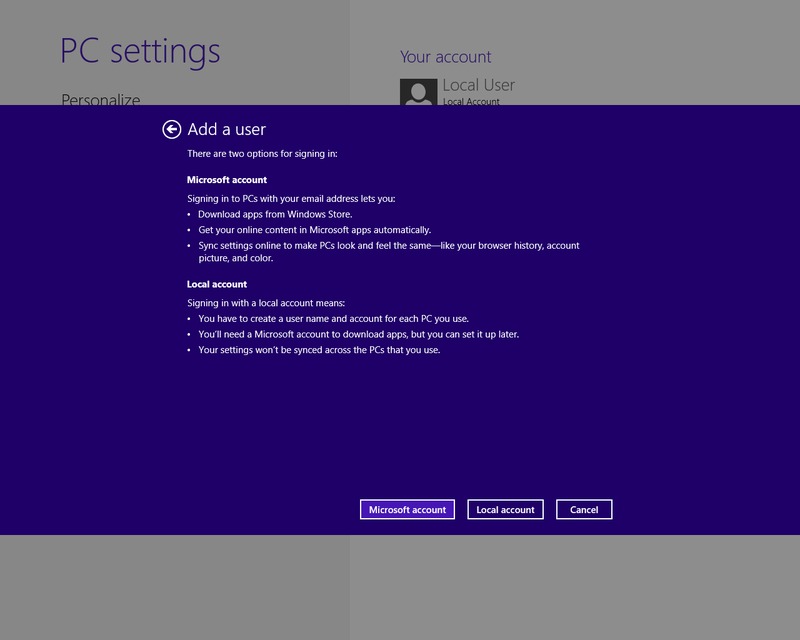Click the Sync settings online bullet text
800x640 pixels.
point(388,245)
